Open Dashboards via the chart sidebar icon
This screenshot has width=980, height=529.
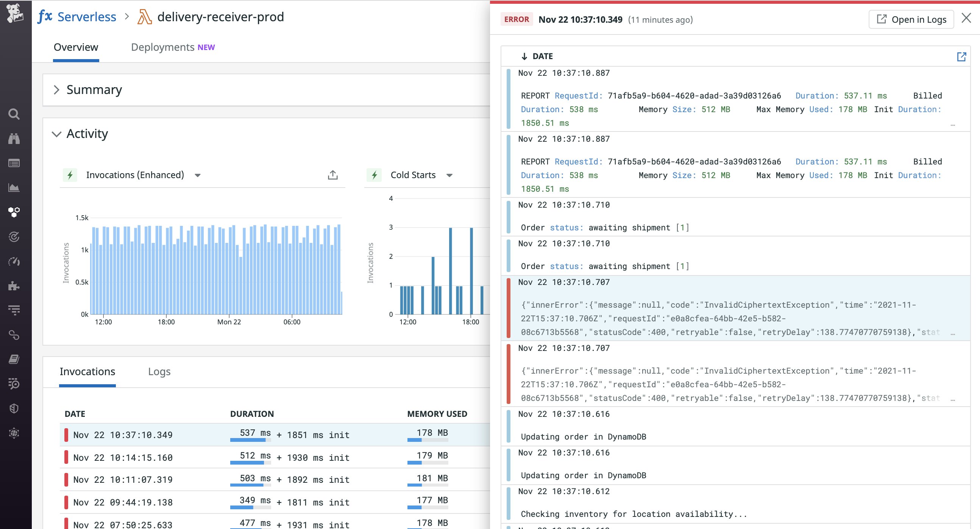(x=14, y=187)
